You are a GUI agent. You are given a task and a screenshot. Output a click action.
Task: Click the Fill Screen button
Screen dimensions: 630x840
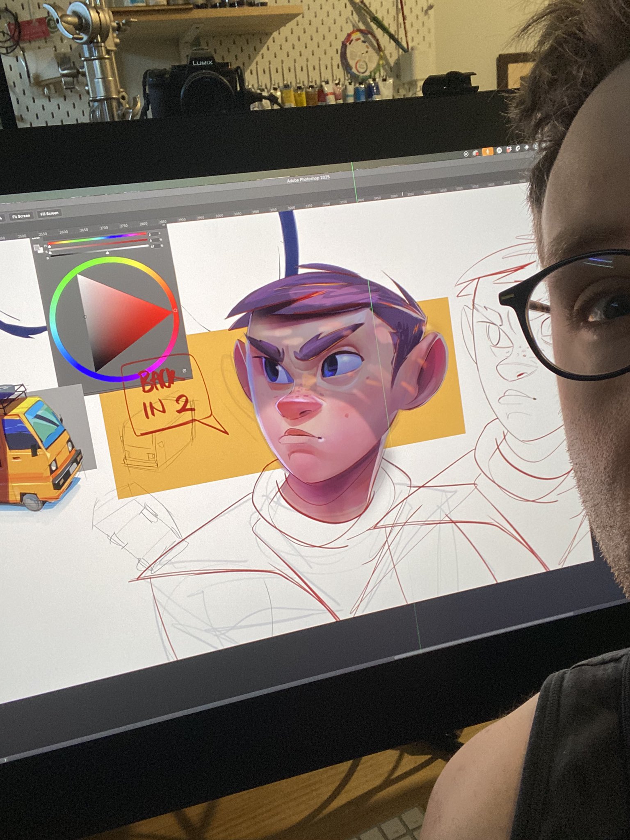pos(49,213)
